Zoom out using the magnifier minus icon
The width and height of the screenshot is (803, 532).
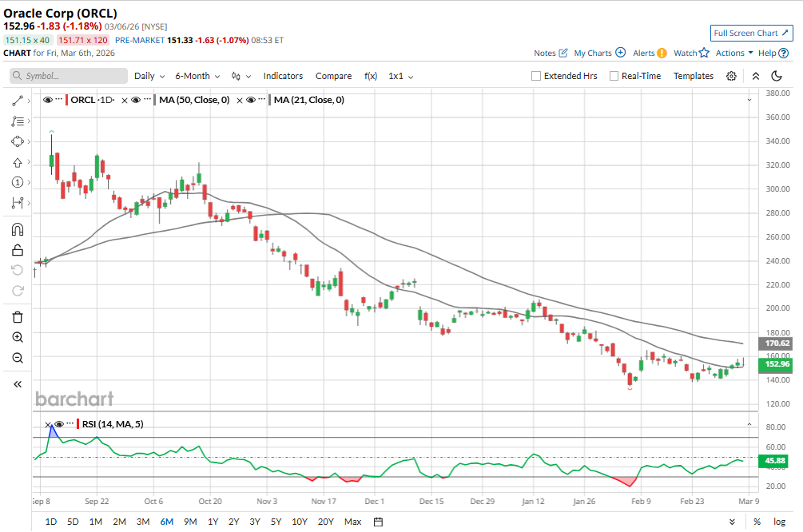click(18, 358)
